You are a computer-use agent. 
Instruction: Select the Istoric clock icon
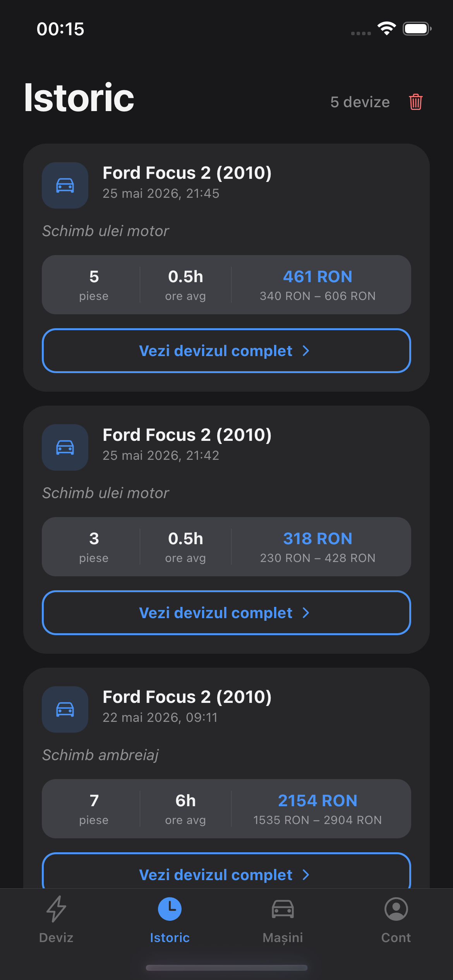pos(170,909)
